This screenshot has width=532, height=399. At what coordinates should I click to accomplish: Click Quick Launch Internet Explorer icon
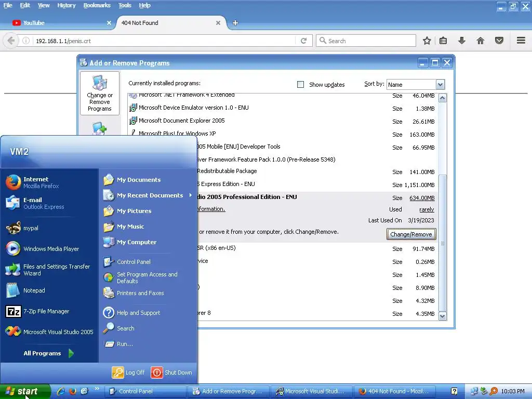[61, 391]
